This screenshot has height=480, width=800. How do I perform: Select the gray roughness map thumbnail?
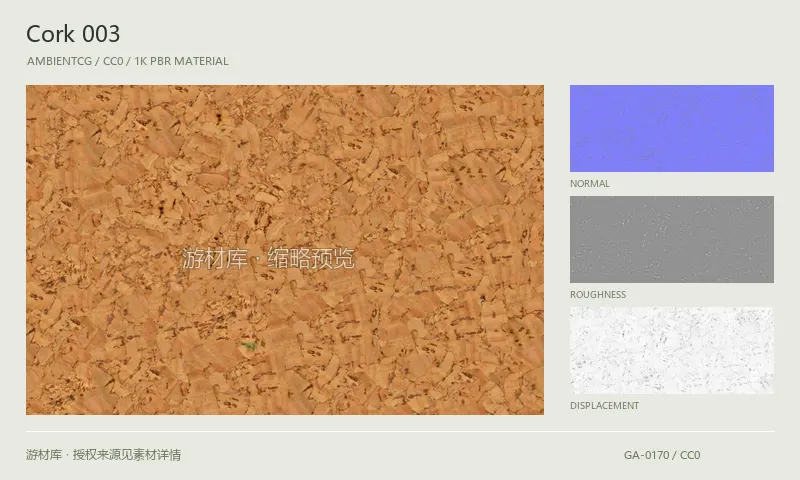(x=671, y=239)
